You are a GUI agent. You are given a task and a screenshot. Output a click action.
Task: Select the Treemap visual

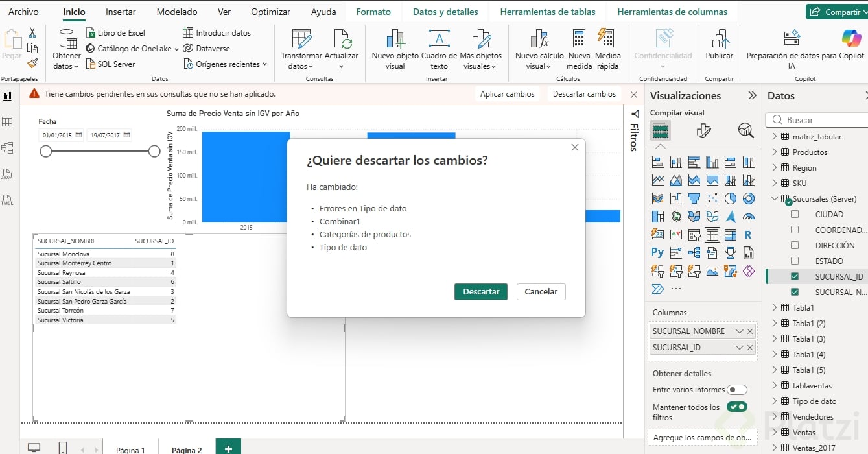658,217
